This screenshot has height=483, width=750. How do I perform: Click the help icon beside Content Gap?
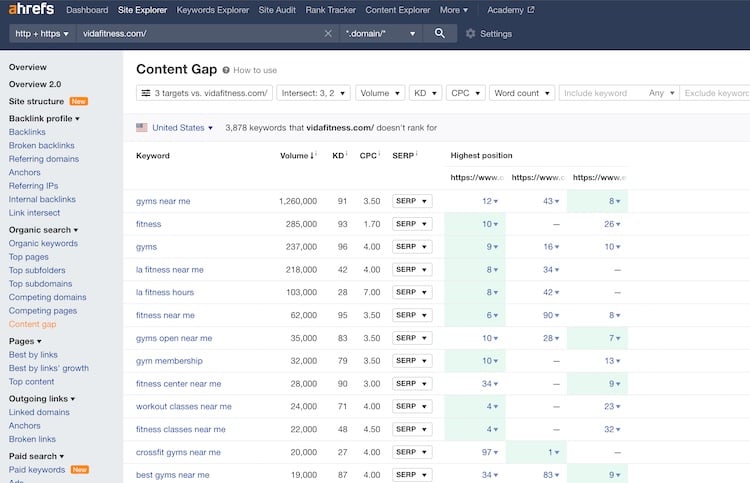point(226,70)
